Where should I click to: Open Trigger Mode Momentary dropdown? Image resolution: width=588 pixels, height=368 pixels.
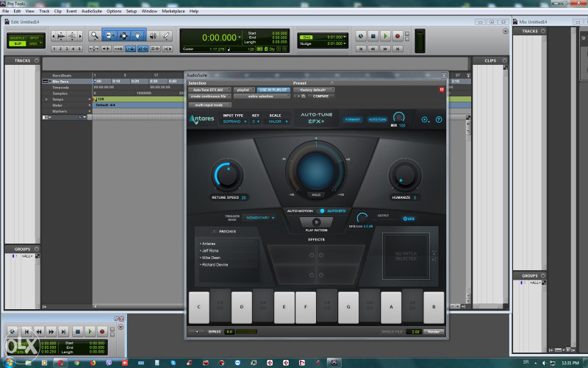260,218
